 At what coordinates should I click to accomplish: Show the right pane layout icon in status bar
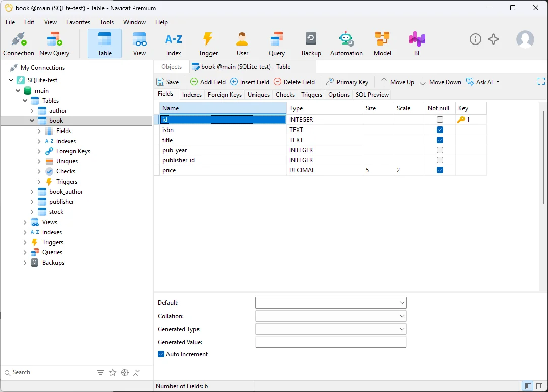(x=539, y=386)
